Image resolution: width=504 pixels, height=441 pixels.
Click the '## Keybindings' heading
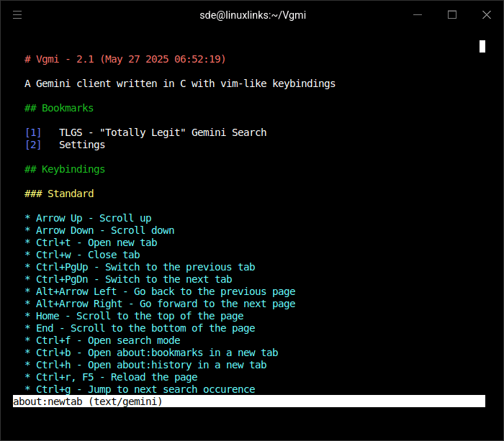point(65,169)
